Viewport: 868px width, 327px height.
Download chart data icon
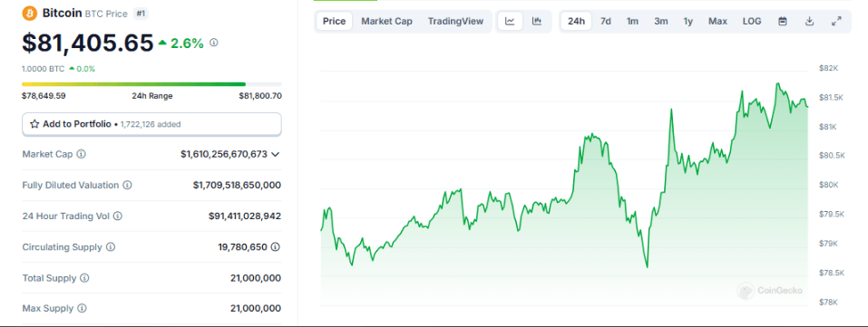(809, 22)
